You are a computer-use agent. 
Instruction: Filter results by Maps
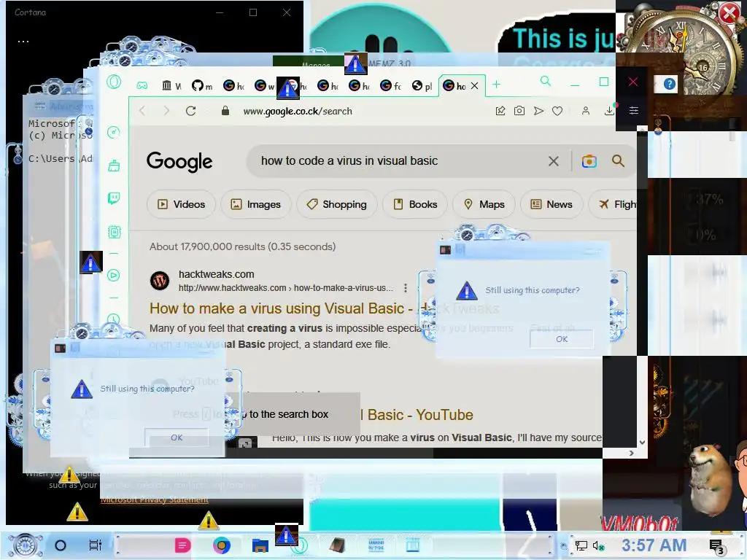click(x=484, y=204)
